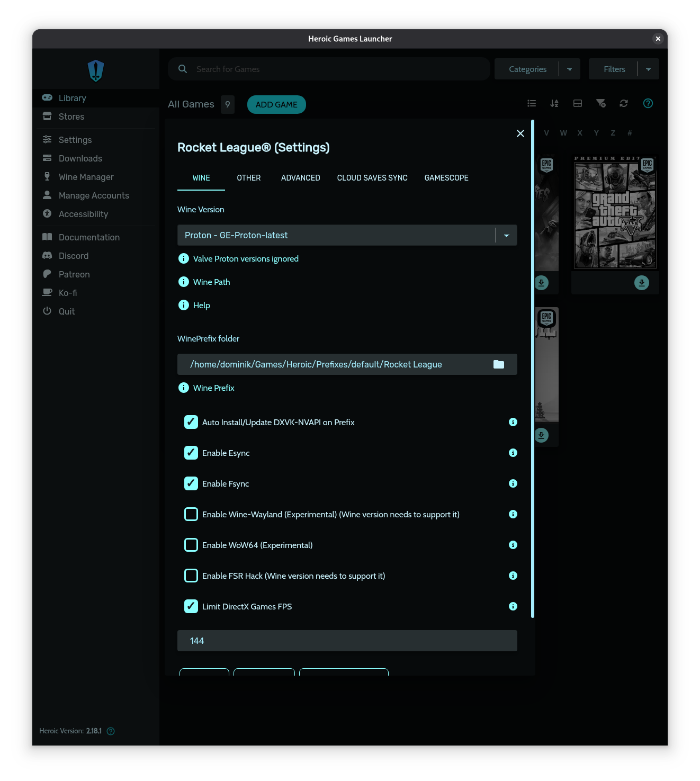Enable Wine-Wayland (Experimental) checkbox
This screenshot has height=781, width=700.
pyautogui.click(x=191, y=514)
